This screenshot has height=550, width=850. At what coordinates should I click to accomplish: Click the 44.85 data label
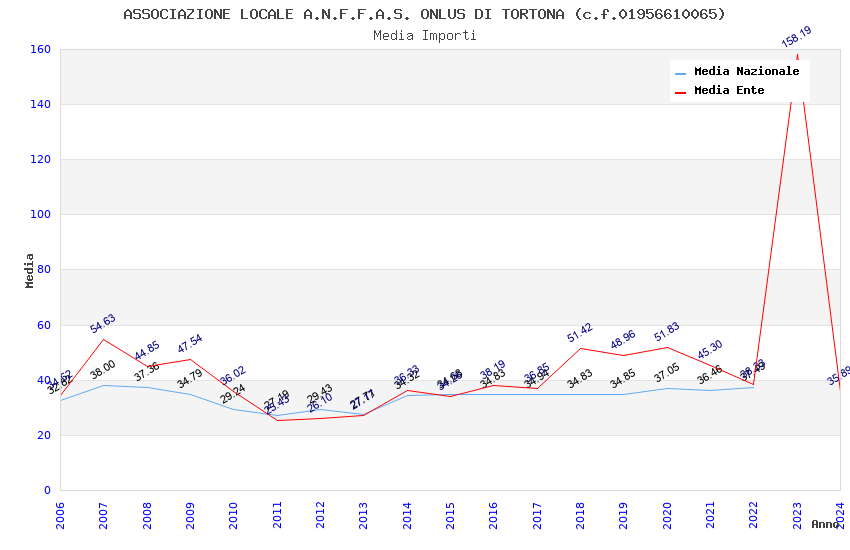coord(146,350)
